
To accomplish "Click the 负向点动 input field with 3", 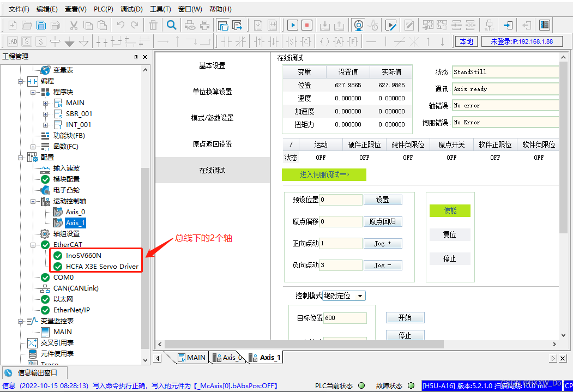I will (x=341, y=265).
